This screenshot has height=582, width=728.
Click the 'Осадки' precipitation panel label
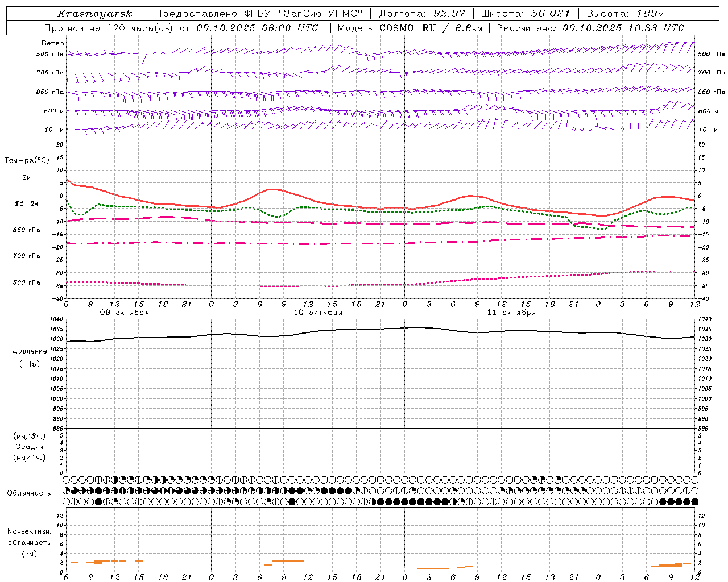click(x=30, y=447)
